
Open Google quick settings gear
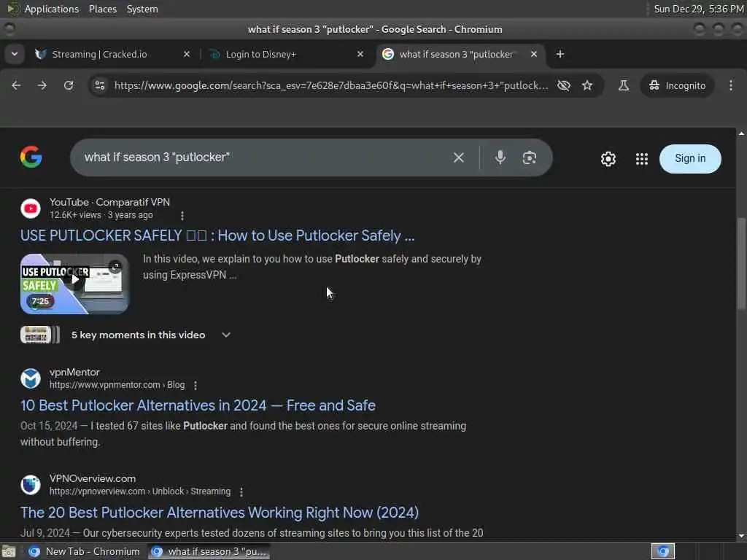point(608,158)
